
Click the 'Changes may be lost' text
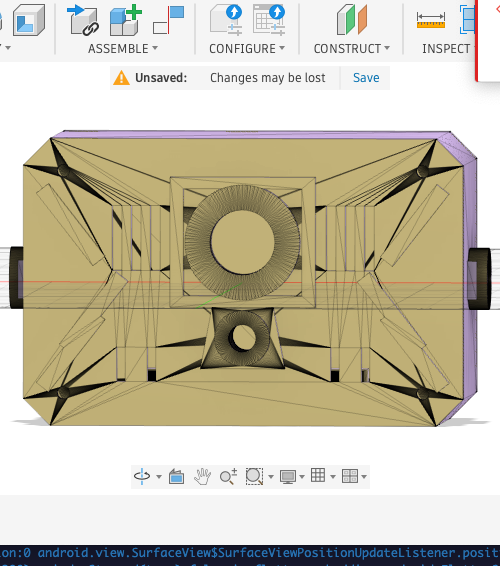(x=268, y=78)
